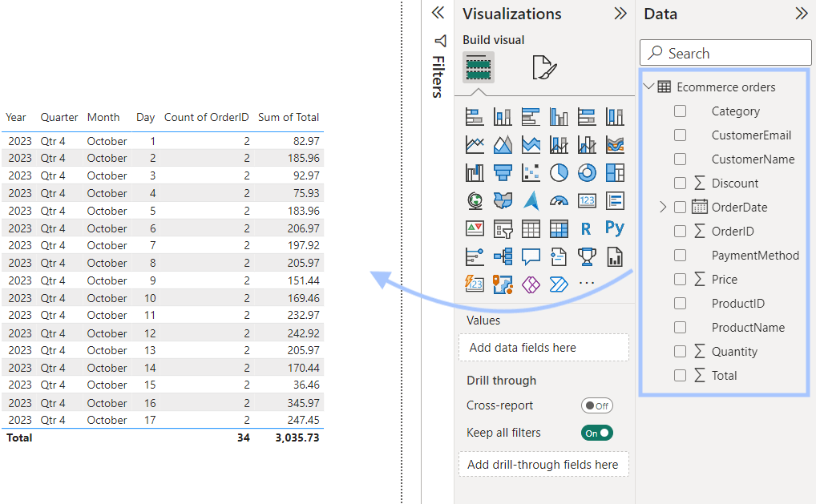Turn on the Cross-report toggle
816x504 pixels.
[x=597, y=405]
